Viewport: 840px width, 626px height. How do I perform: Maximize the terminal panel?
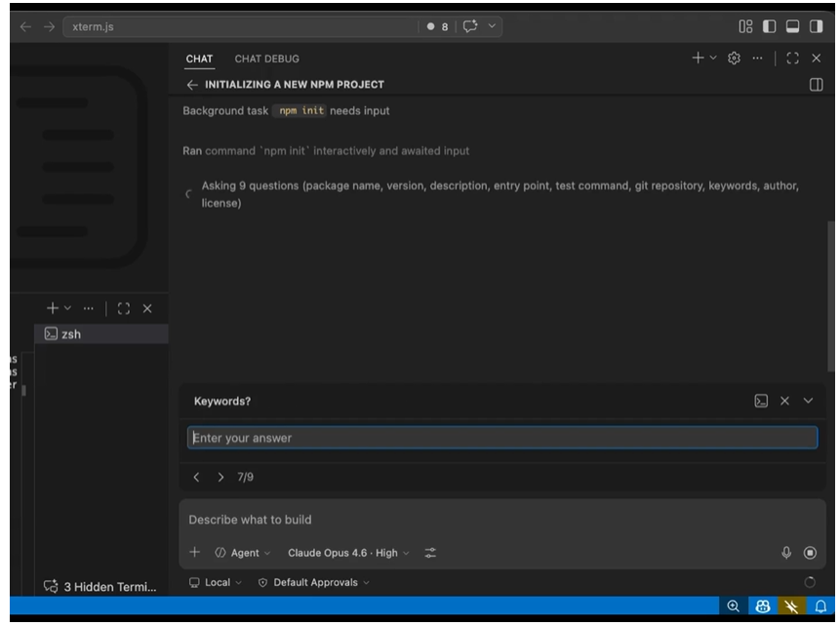click(124, 308)
